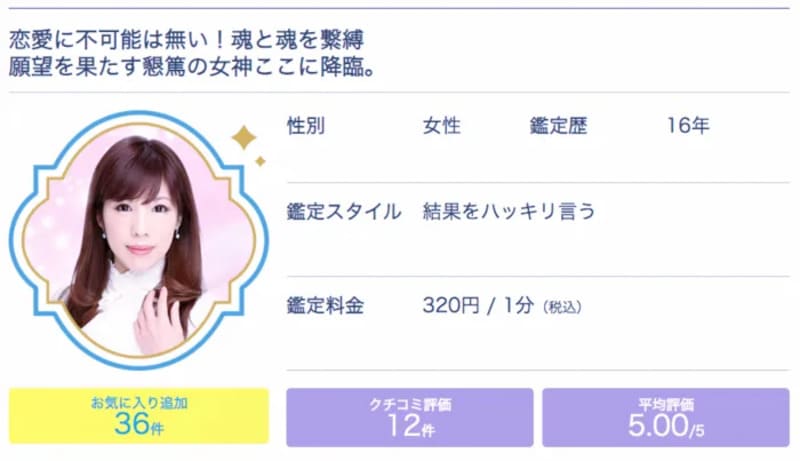Screen dimensions: 800x461
Task: Click the 性別 label
Action: (x=306, y=127)
